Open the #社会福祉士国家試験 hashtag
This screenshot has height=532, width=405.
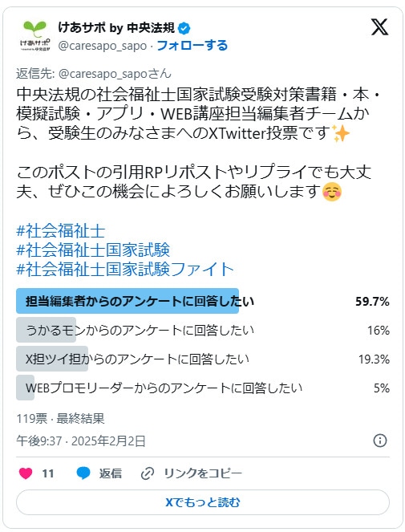pos(93,250)
